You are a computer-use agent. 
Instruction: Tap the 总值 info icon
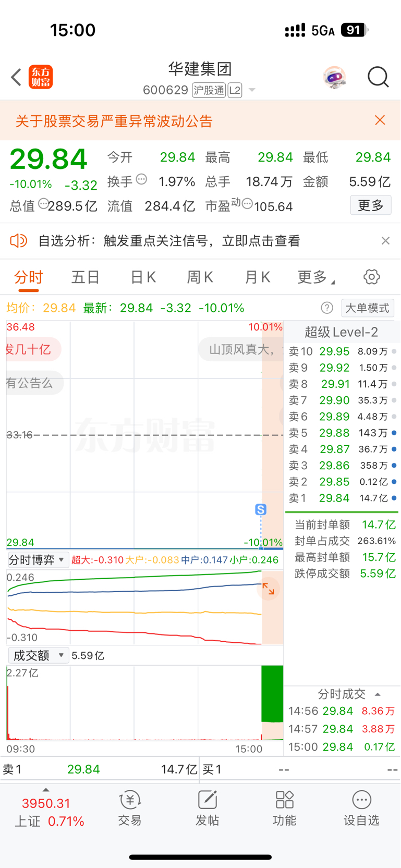coord(43,204)
